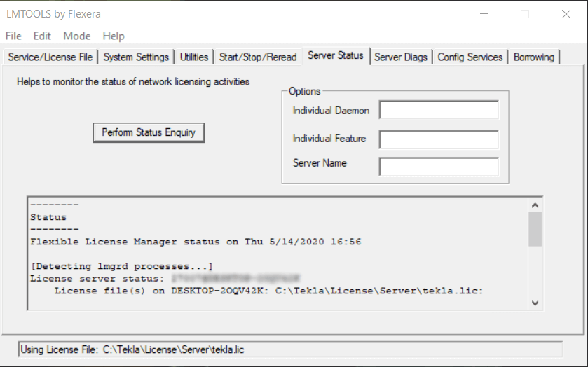Click the status output scroll down arrow
588x367 pixels.
point(535,303)
